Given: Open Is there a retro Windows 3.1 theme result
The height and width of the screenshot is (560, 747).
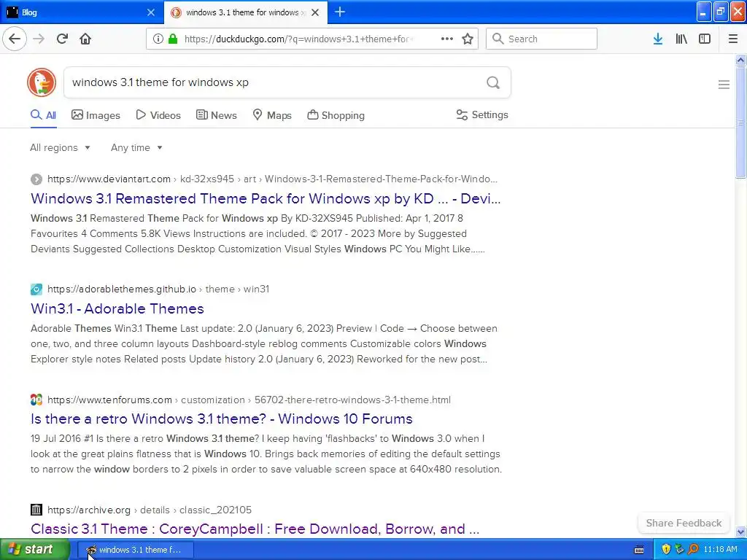Looking at the screenshot, I should (x=222, y=419).
